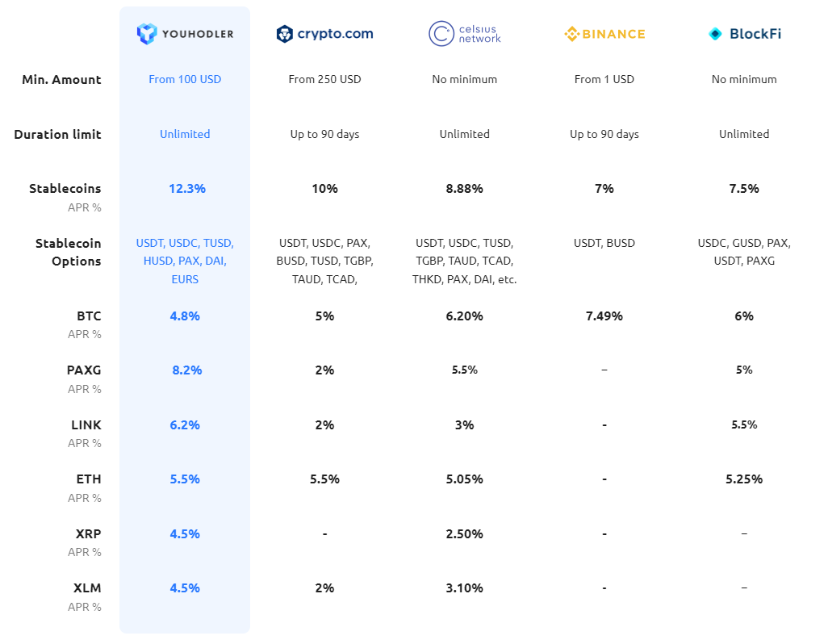Click Celsius 3.10% XLM rate

(x=464, y=588)
